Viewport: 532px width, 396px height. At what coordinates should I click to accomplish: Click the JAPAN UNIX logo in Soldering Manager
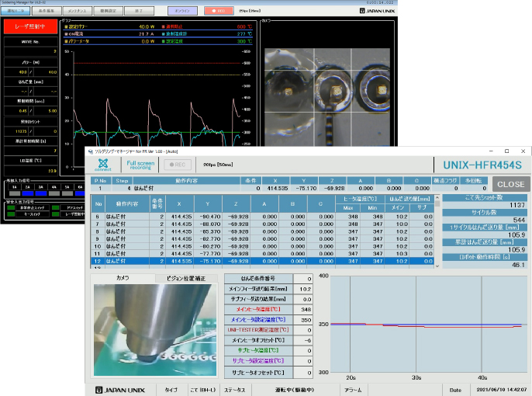[377, 11]
